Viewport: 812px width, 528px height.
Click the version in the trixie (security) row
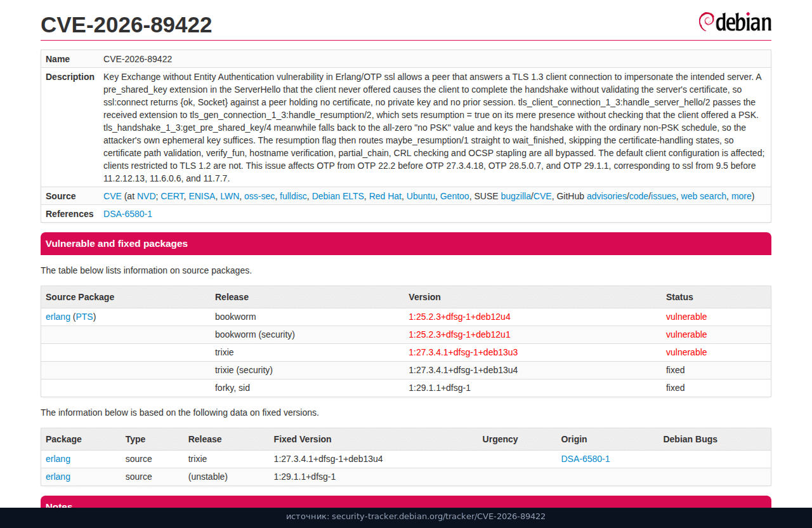463,370
